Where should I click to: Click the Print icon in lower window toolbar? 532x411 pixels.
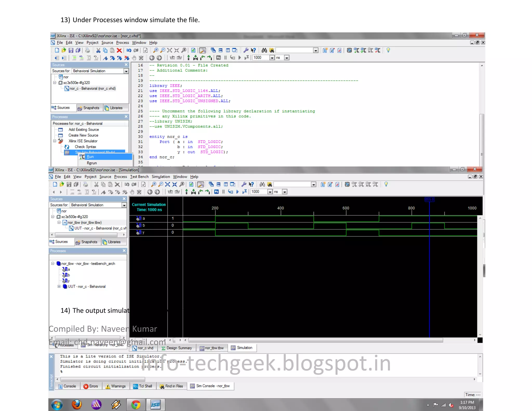point(85,184)
